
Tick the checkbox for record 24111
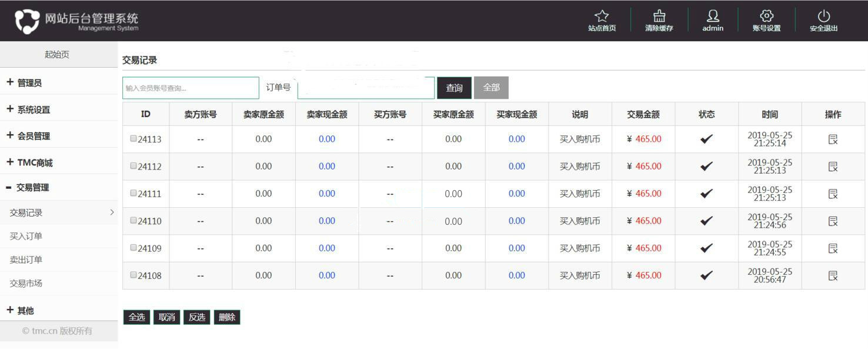[133, 193]
